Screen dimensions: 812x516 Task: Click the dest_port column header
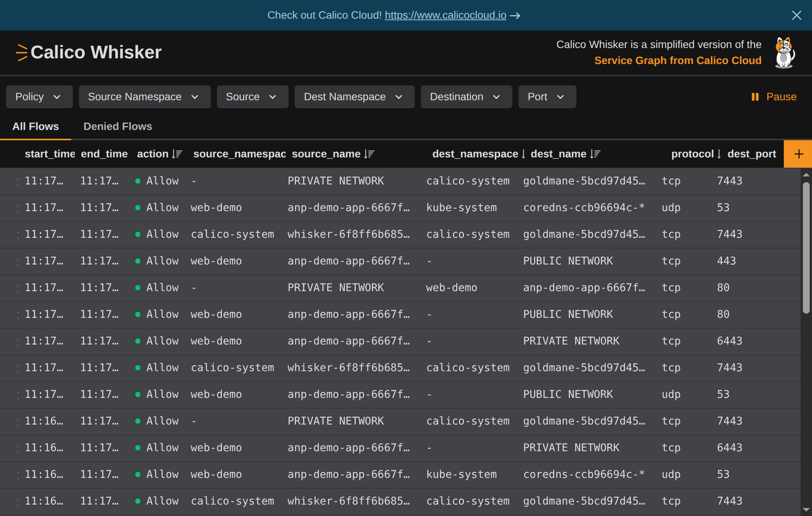(x=752, y=154)
